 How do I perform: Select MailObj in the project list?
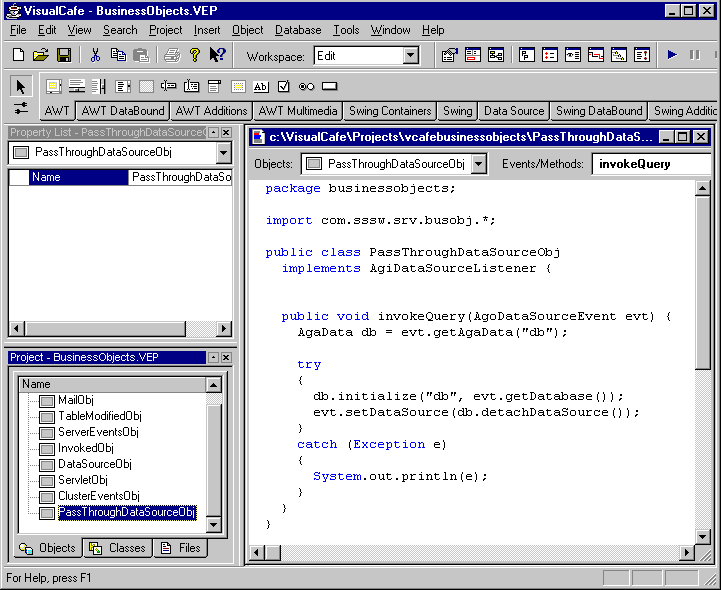click(76, 400)
